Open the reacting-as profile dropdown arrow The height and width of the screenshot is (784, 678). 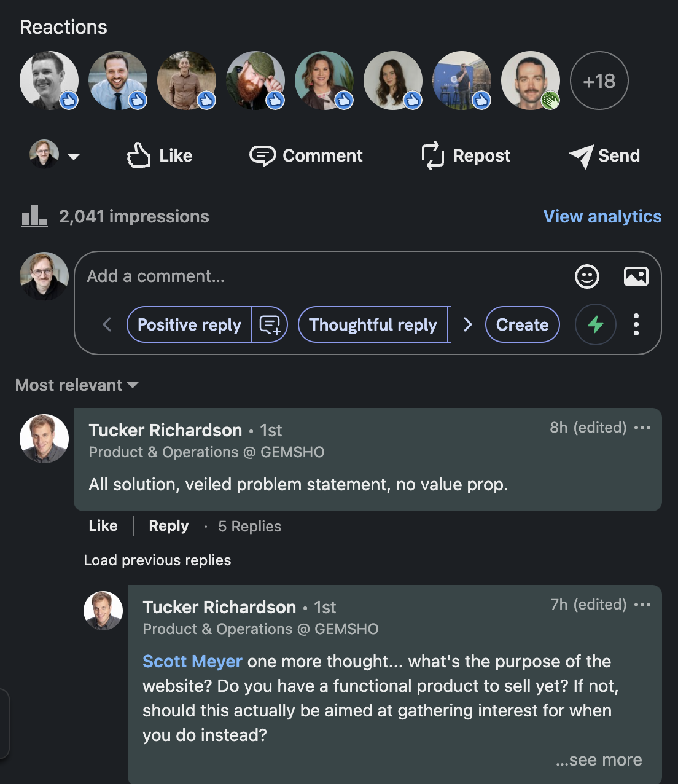[x=74, y=157]
